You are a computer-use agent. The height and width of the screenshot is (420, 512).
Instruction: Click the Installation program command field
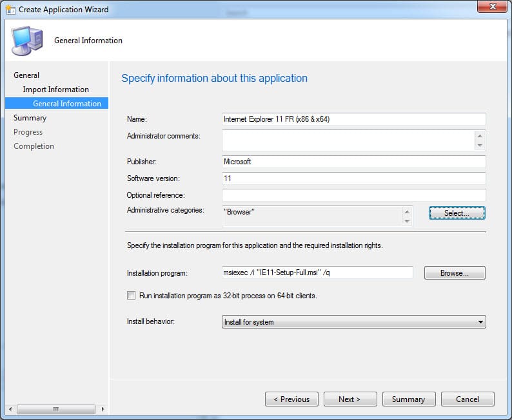click(x=317, y=272)
